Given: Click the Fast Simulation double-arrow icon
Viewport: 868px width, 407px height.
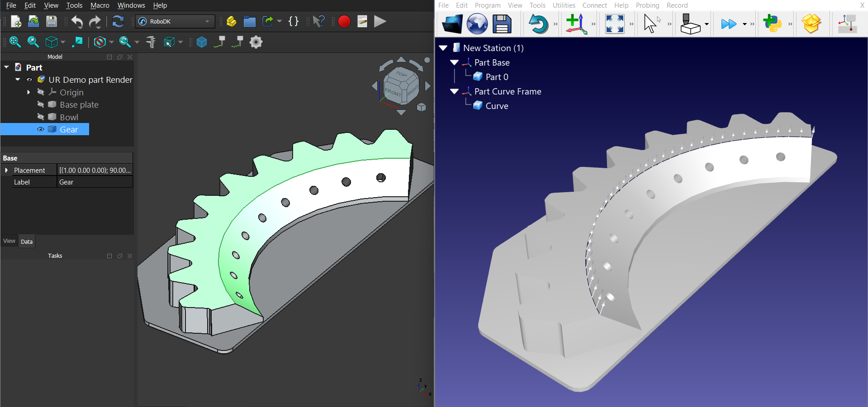Looking at the screenshot, I should (728, 24).
